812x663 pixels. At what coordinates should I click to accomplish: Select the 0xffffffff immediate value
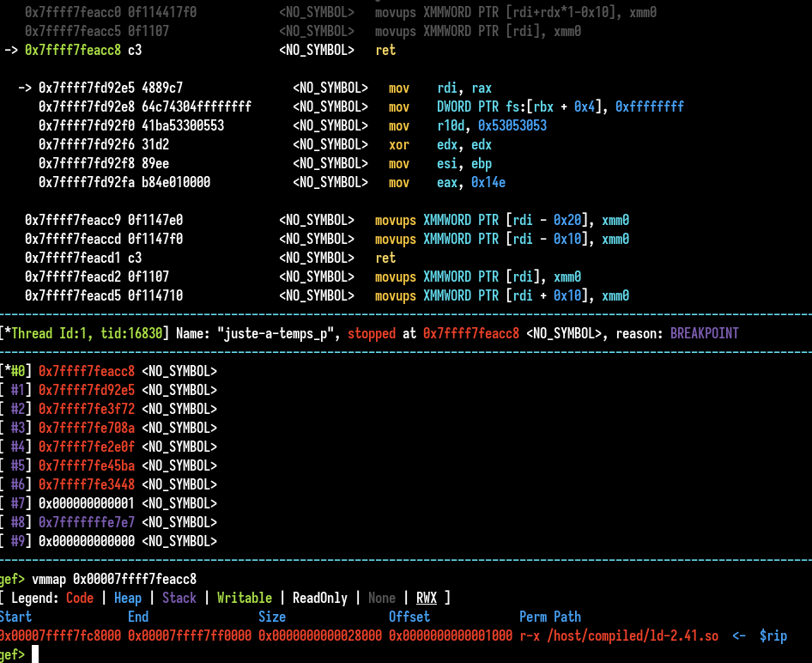[649, 107]
